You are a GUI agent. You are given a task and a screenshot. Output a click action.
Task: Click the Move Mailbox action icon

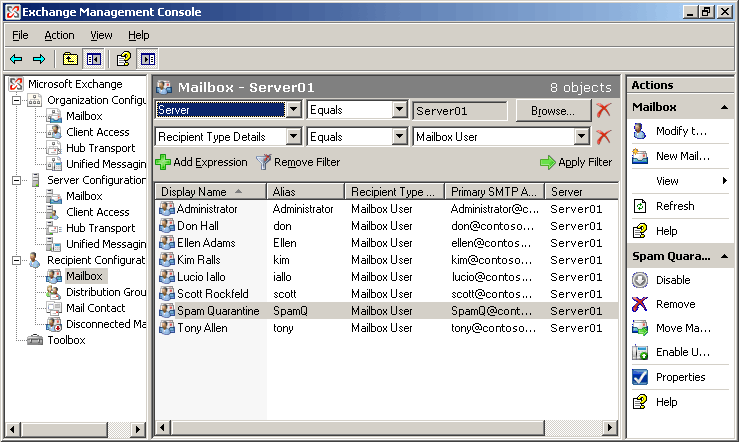point(641,328)
